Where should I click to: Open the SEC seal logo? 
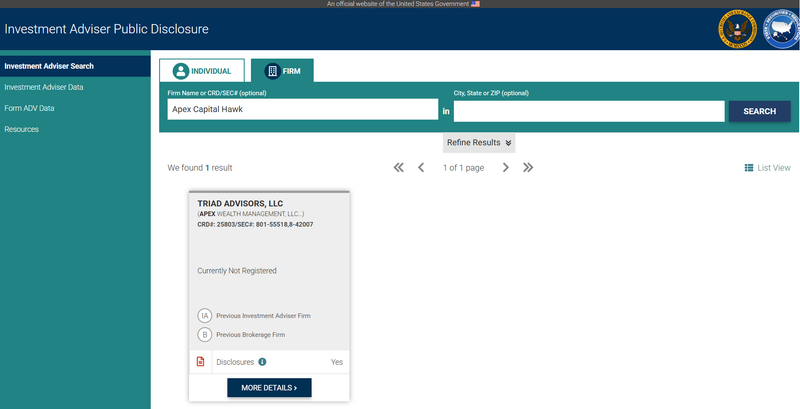(x=737, y=30)
